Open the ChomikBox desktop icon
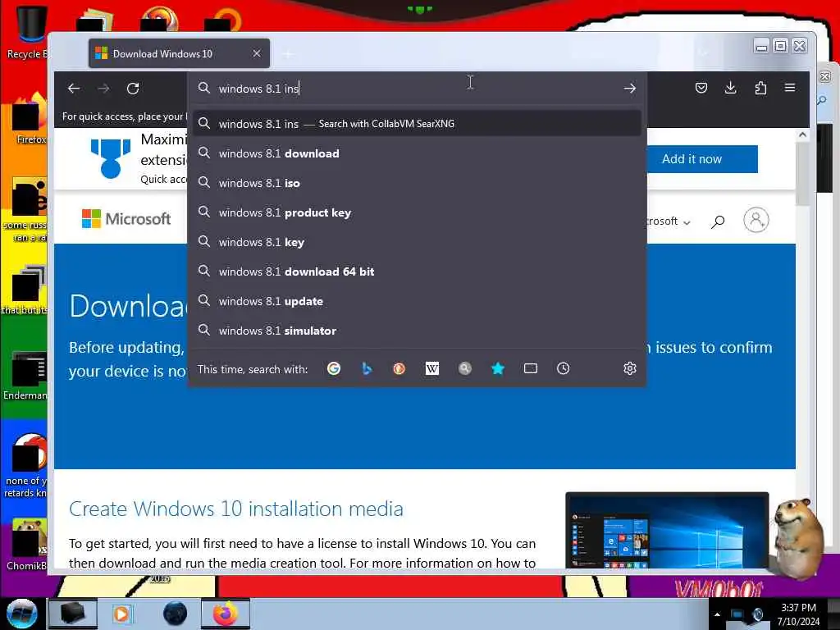The width and height of the screenshot is (840, 630). [27, 544]
